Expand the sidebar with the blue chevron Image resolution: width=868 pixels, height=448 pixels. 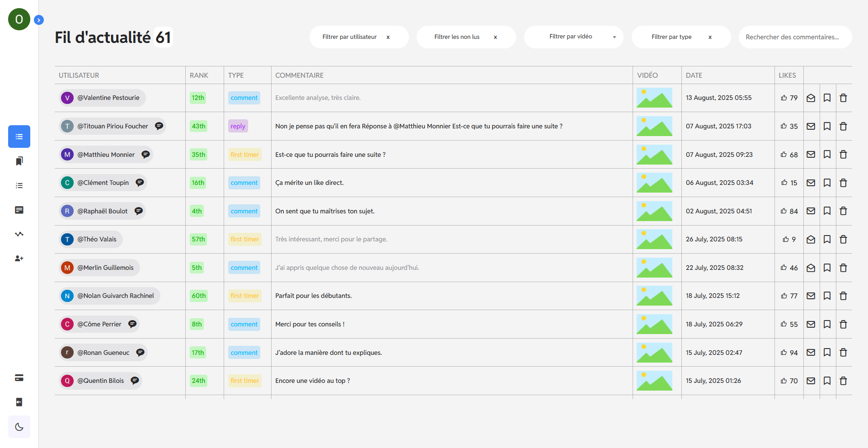(39, 20)
